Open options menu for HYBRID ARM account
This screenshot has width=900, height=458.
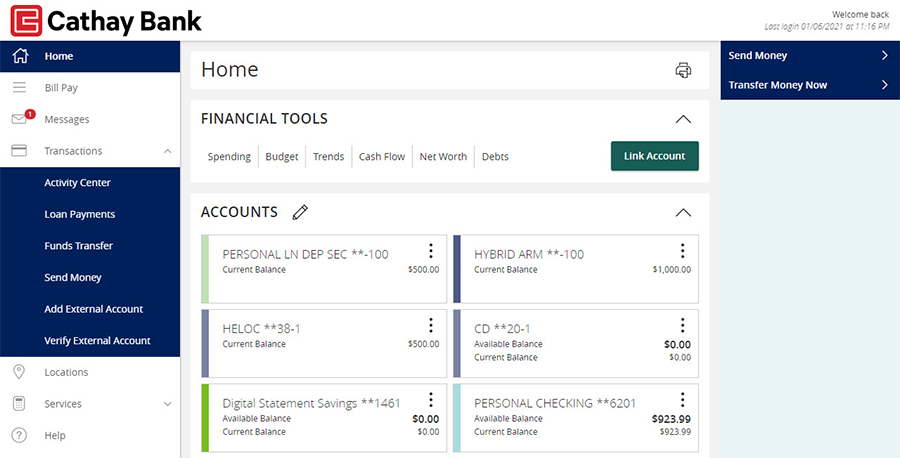[x=682, y=251]
